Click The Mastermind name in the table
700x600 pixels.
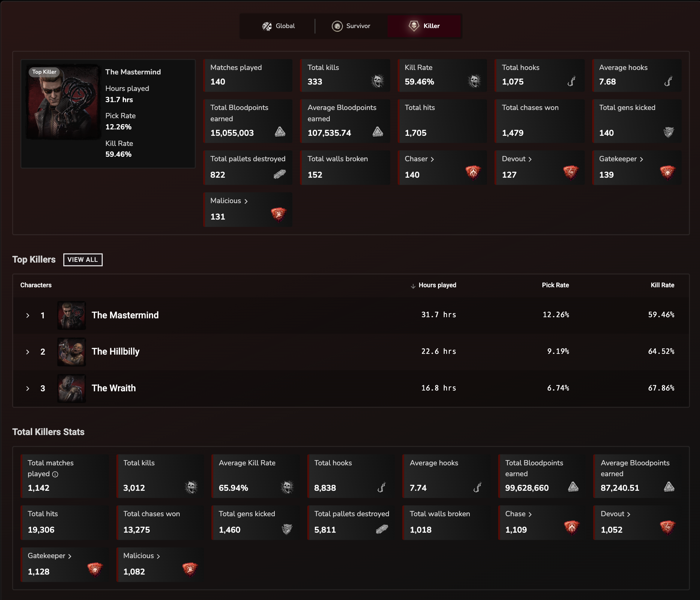125,315
